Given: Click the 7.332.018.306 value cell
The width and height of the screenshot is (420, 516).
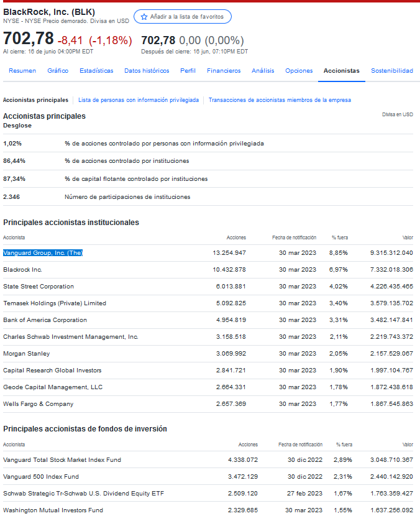Looking at the screenshot, I should [x=391, y=270].
